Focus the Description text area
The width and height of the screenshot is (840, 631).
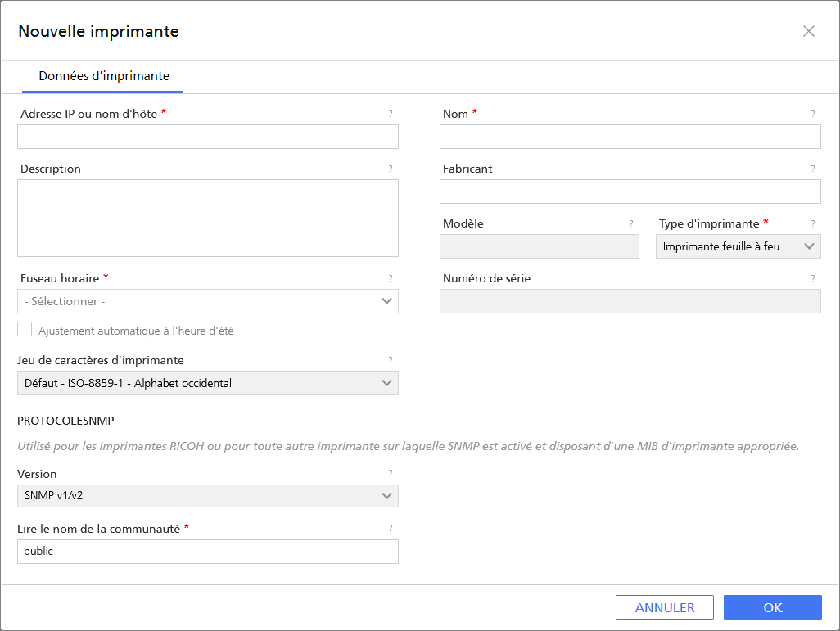[x=208, y=218]
